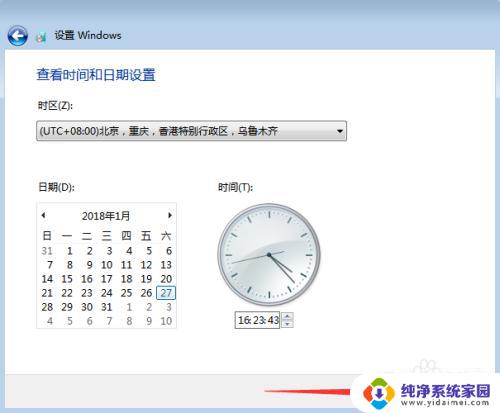Click the 设置 Windows title text
The width and height of the screenshot is (500, 413).
click(88, 35)
